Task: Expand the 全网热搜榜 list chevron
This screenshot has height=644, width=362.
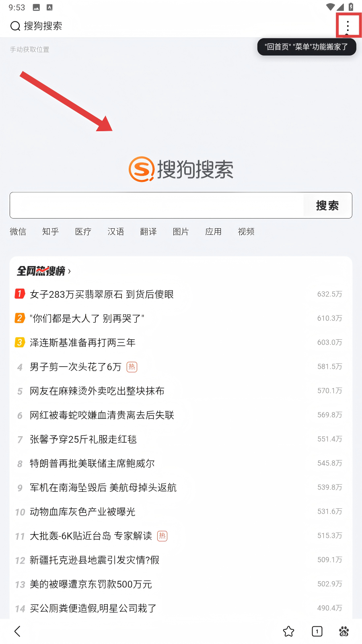Action: [x=70, y=271]
